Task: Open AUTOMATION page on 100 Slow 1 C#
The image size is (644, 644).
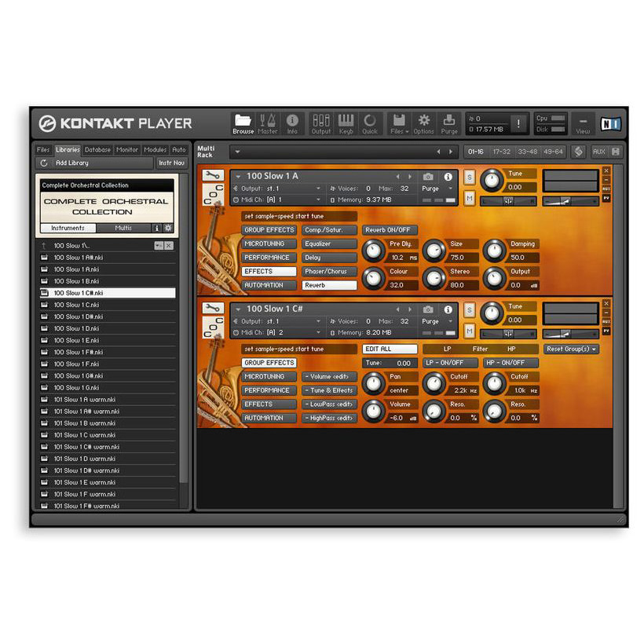Action: click(269, 418)
